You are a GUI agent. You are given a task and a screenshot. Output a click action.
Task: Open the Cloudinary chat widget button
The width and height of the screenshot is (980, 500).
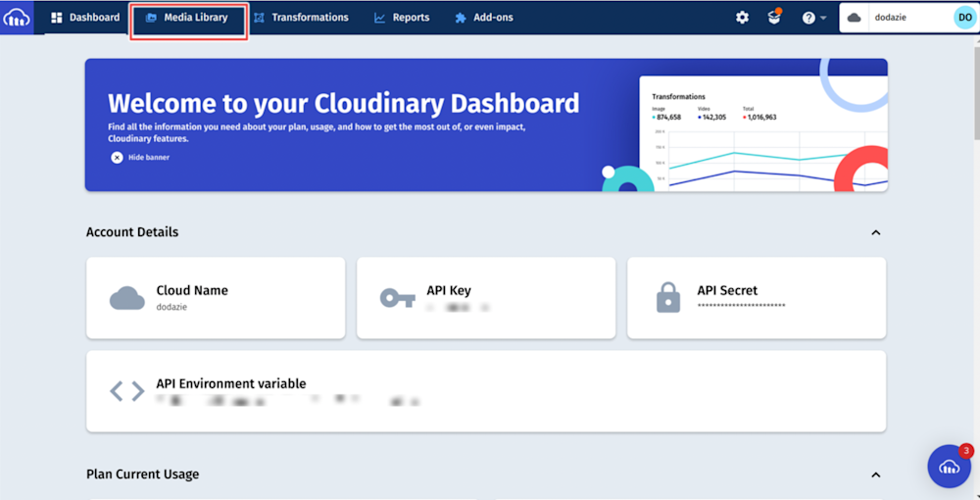950,467
